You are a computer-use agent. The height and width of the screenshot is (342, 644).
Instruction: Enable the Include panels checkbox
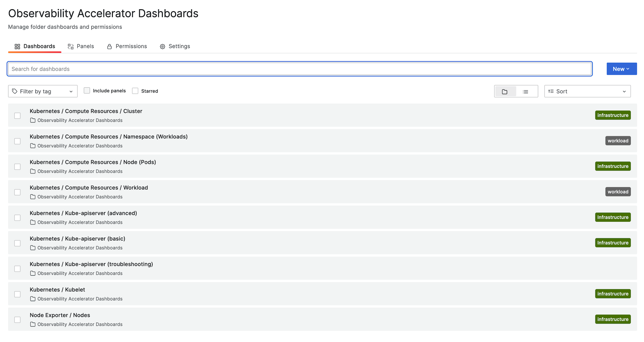click(87, 91)
